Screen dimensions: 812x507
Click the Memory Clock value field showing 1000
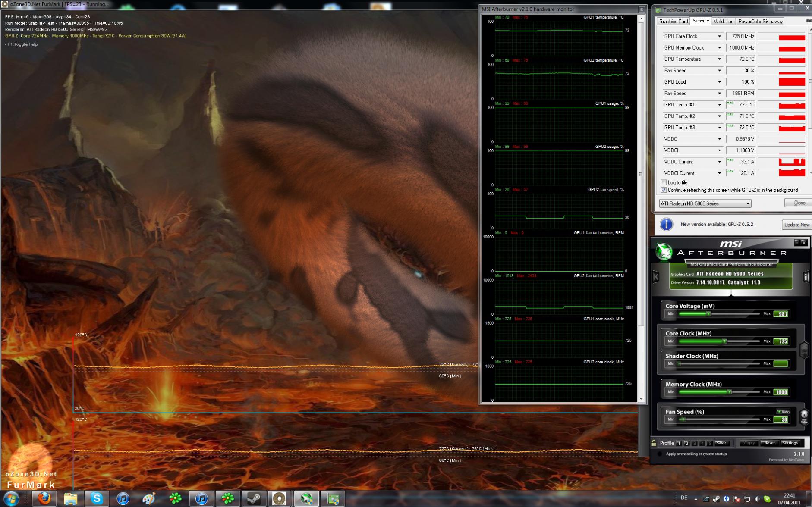click(781, 392)
